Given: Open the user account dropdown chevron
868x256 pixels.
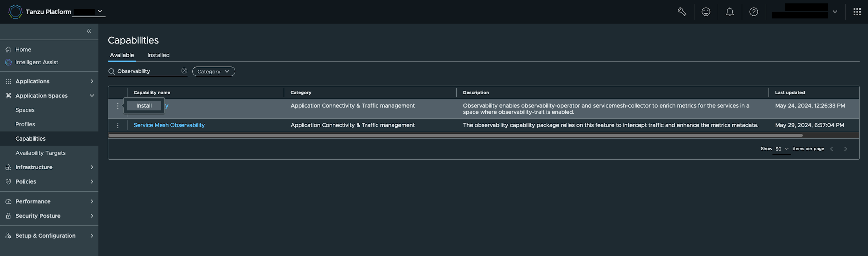Looking at the screenshot, I should 835,12.
